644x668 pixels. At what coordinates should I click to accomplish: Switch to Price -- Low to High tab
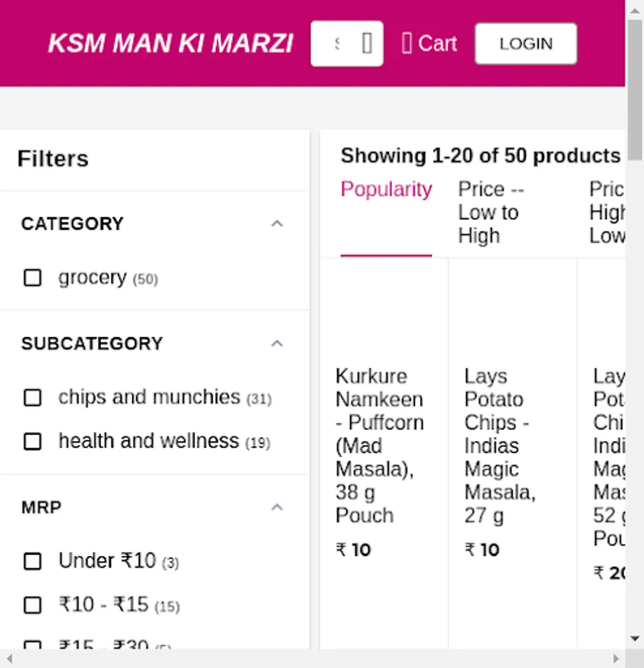490,212
